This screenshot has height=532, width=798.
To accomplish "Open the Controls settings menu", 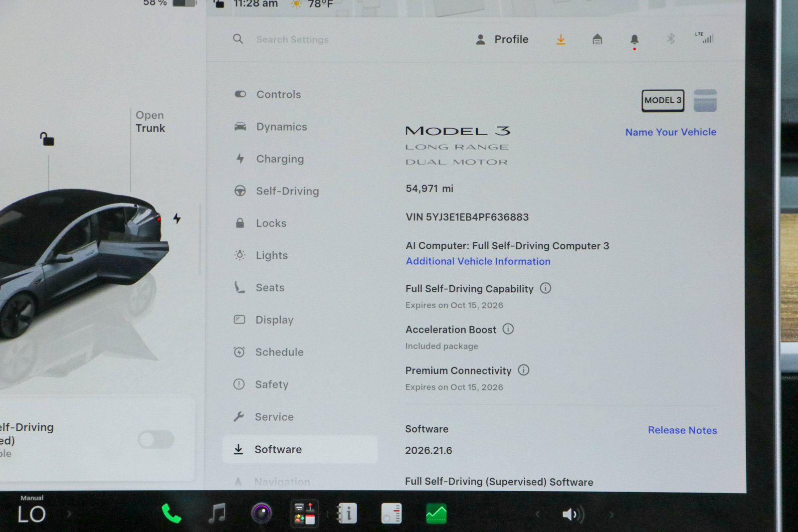I will pos(268,94).
